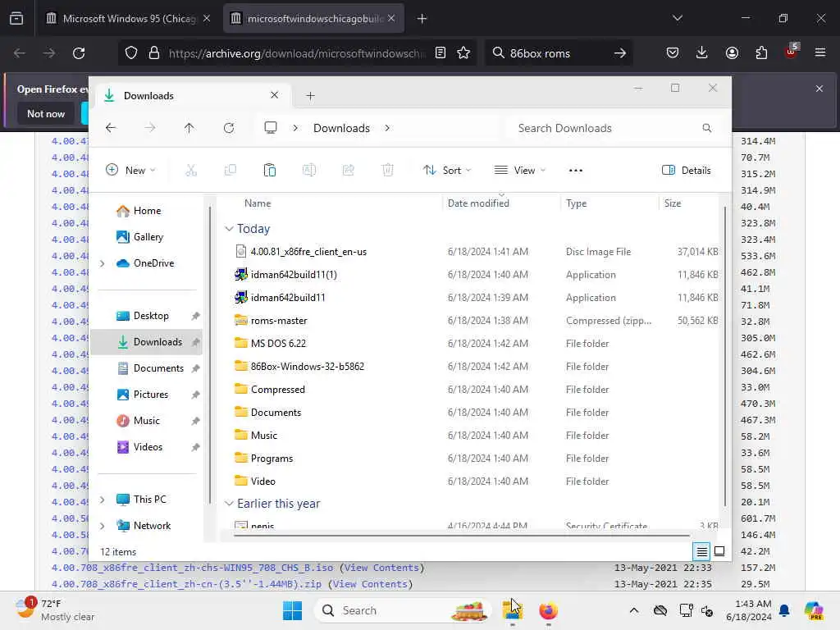This screenshot has width=840, height=630.
Task: Click View Contents link for CHS_B.iso
Action: 381,568
